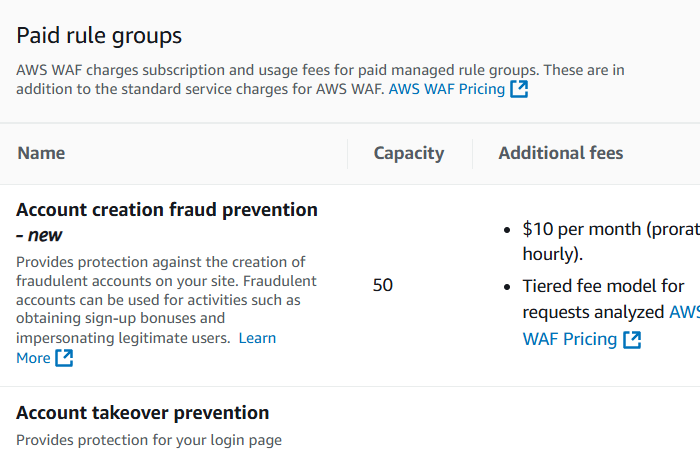Click the "new" label under the fraud prevention title
The height and width of the screenshot is (449, 700).
tap(46, 235)
